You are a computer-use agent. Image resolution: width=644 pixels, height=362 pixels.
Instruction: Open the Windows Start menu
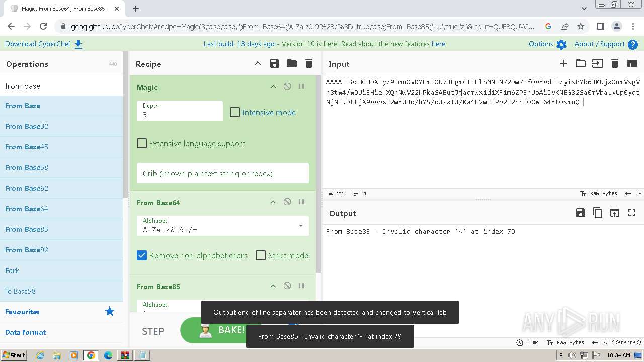pyautogui.click(x=14, y=355)
